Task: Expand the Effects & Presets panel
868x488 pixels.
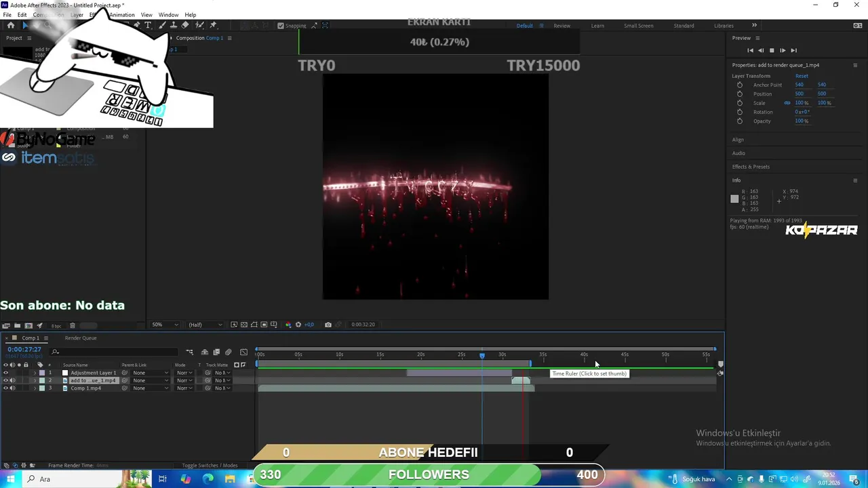Action: point(751,167)
